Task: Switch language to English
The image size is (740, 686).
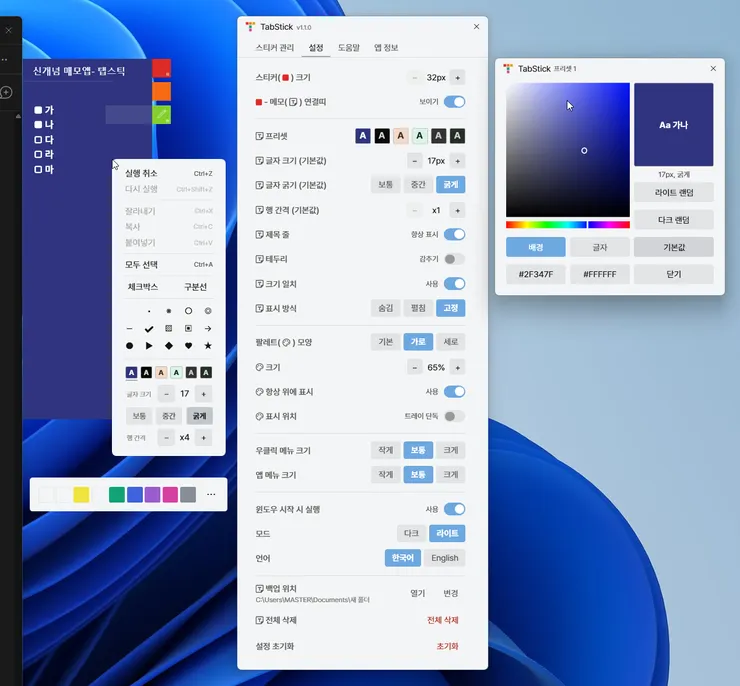Action: click(x=445, y=558)
